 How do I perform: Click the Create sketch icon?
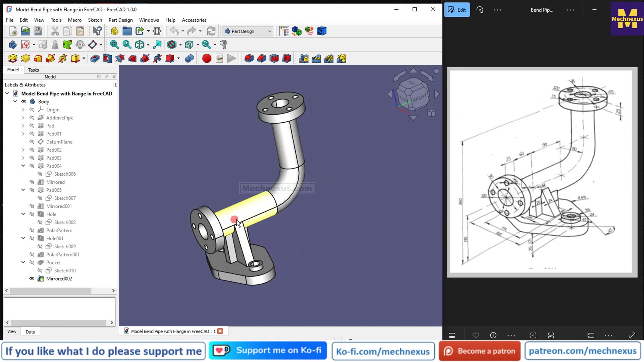point(25,45)
